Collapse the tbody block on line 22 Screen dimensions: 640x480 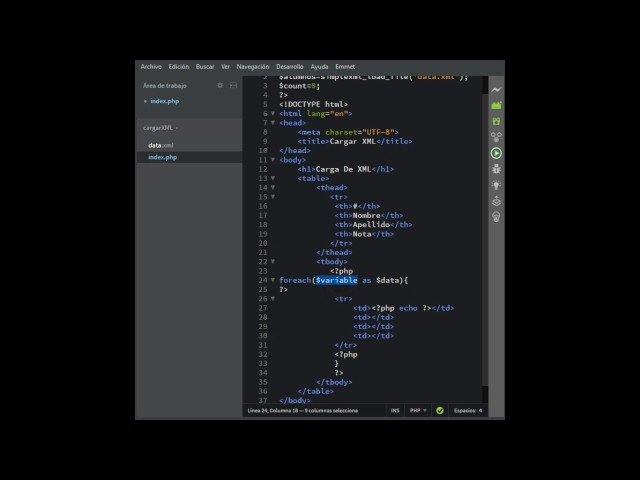pyautogui.click(x=273, y=262)
